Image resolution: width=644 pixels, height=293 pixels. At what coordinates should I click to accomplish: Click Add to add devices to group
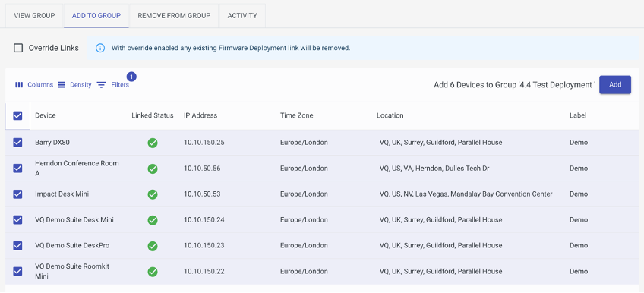coord(615,84)
